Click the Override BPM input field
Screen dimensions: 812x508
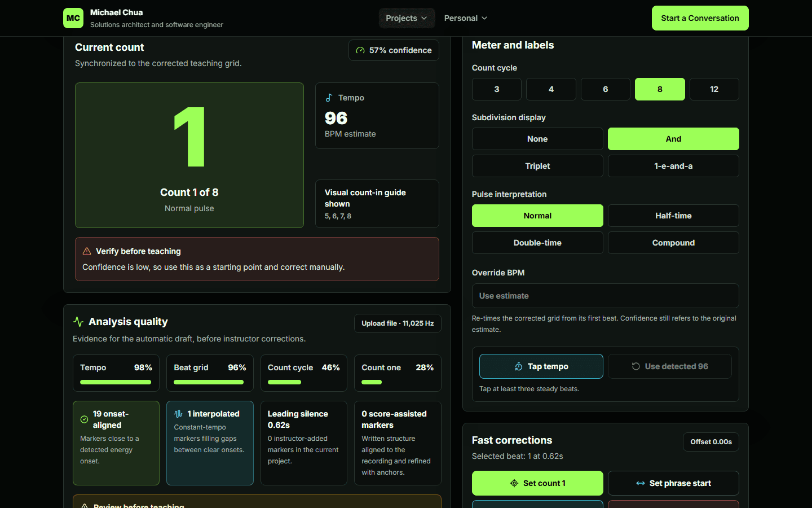pyautogui.click(x=606, y=296)
